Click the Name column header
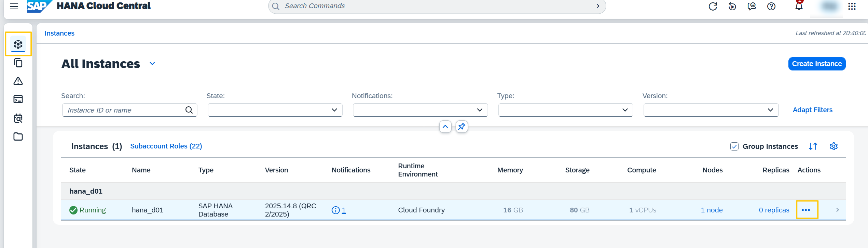The height and width of the screenshot is (248, 868). pyautogui.click(x=141, y=170)
